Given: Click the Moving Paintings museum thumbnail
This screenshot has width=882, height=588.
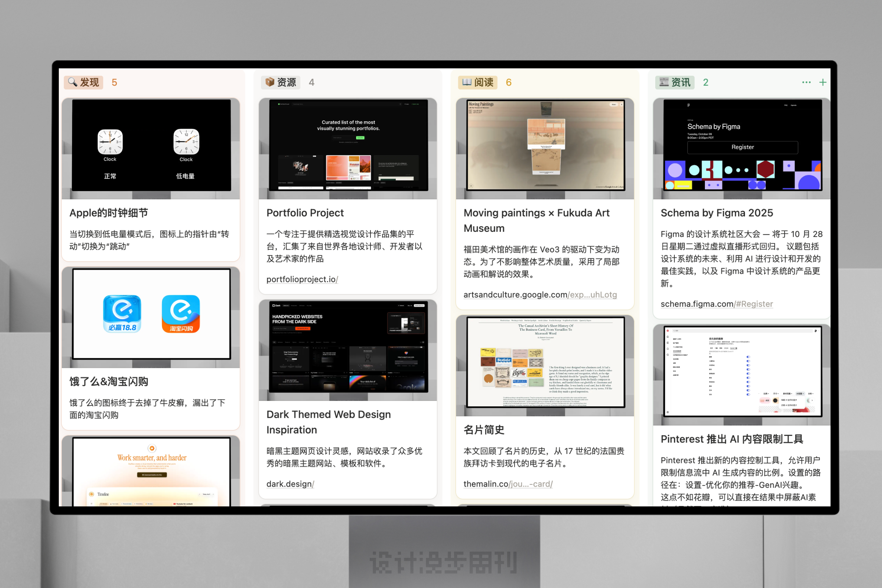Looking at the screenshot, I should pos(545,146).
